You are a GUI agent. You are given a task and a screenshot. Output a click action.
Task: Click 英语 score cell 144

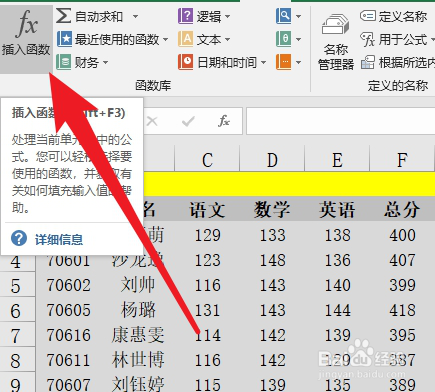pyautogui.click(x=337, y=310)
